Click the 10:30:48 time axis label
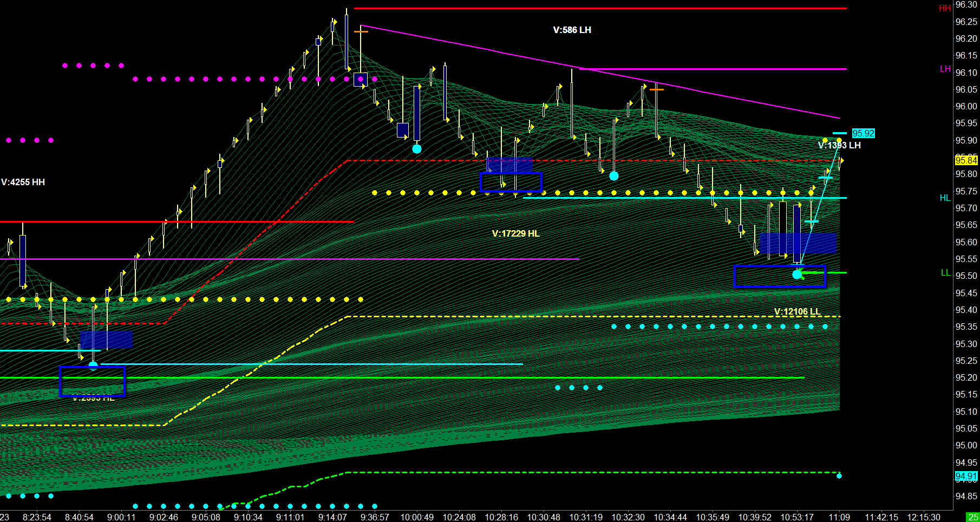This screenshot has width=980, height=522. point(544,517)
